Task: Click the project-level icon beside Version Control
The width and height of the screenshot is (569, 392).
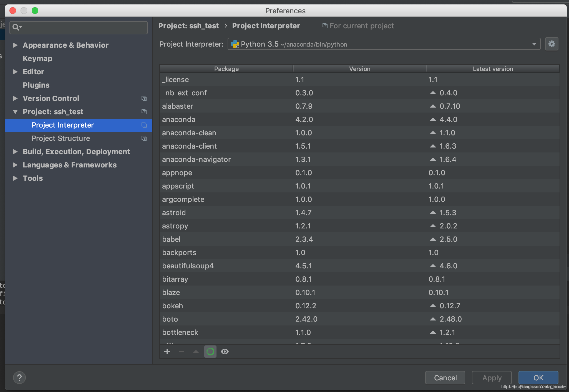Action: point(144,98)
